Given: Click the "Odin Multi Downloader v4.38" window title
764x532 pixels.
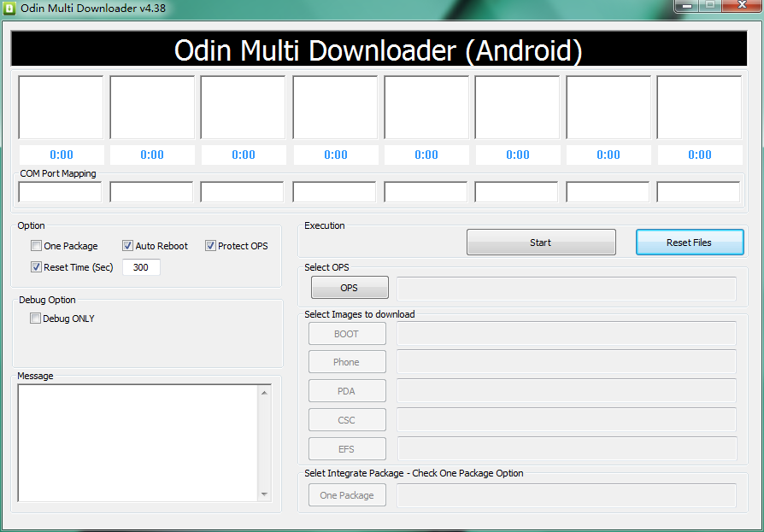Looking at the screenshot, I should (x=93, y=9).
